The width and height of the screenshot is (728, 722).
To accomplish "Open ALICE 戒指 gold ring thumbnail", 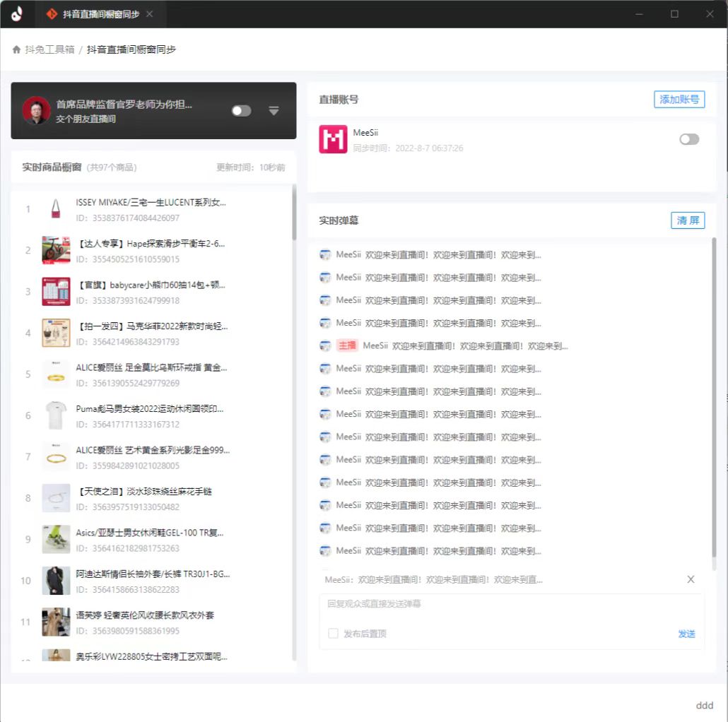I will coord(56,374).
